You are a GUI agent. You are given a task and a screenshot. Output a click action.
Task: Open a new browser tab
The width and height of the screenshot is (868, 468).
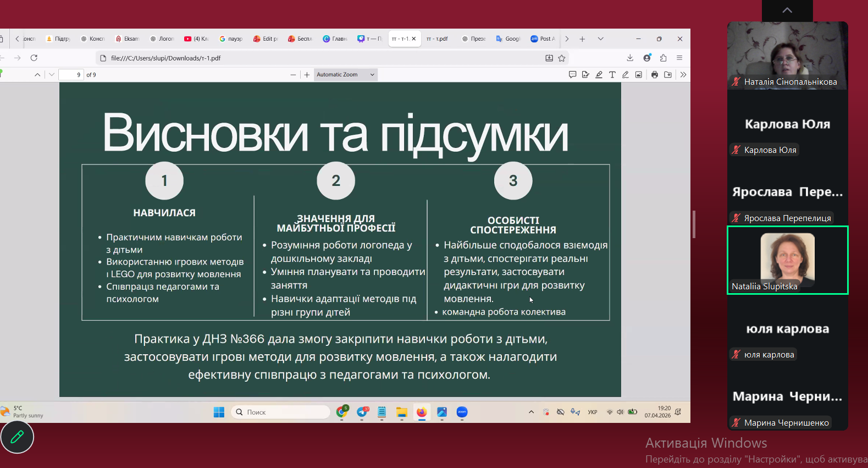[582, 39]
